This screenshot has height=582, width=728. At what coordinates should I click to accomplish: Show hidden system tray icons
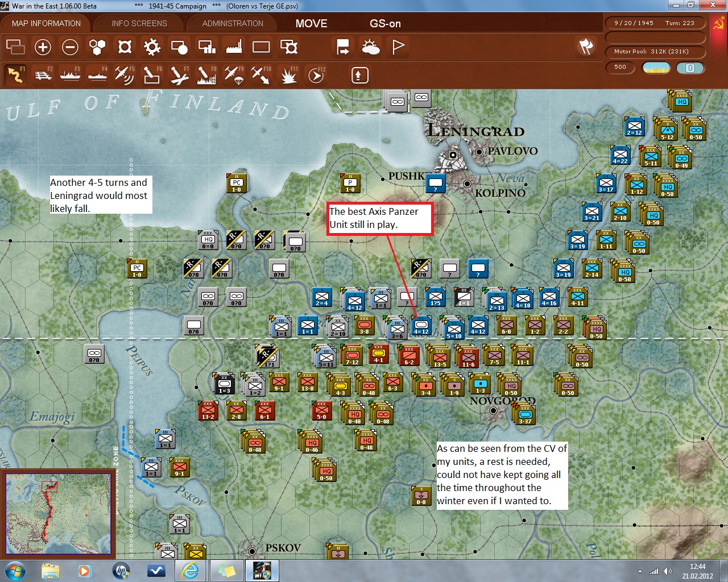(640, 571)
